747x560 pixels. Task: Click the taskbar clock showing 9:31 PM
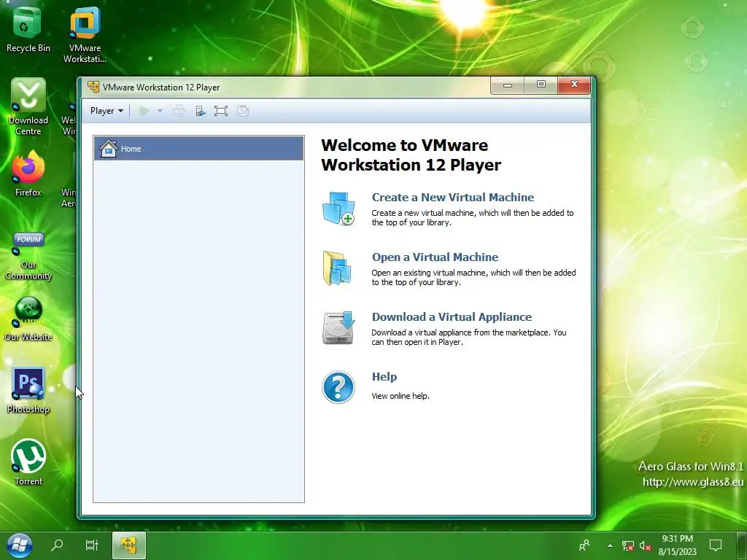click(678, 545)
